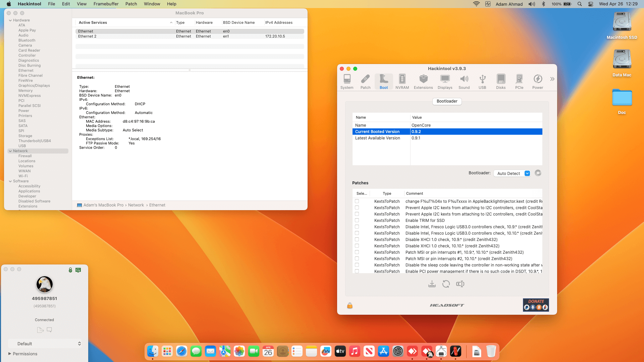Open System Settings from the Dock
644x362 pixels.
coord(398,351)
